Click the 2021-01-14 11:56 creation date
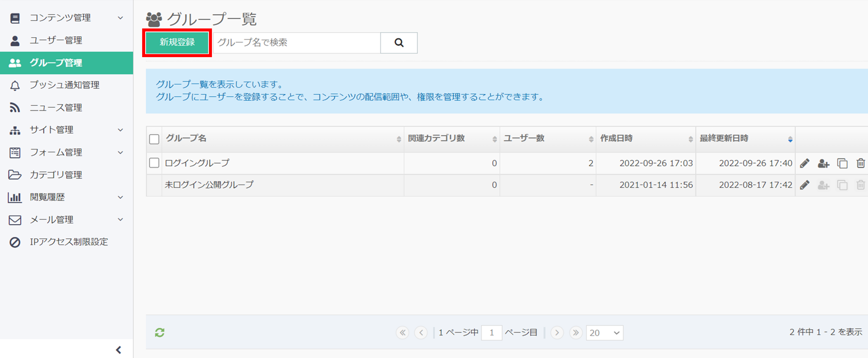Screen dimensions: 868x358 click(656, 185)
